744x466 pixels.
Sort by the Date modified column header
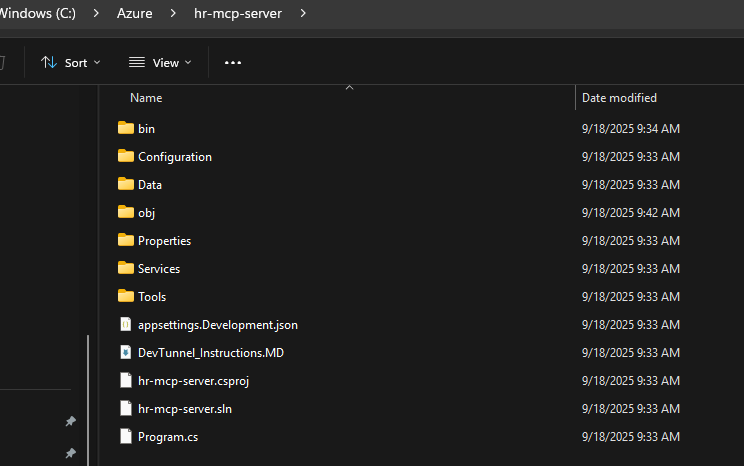click(x=619, y=98)
